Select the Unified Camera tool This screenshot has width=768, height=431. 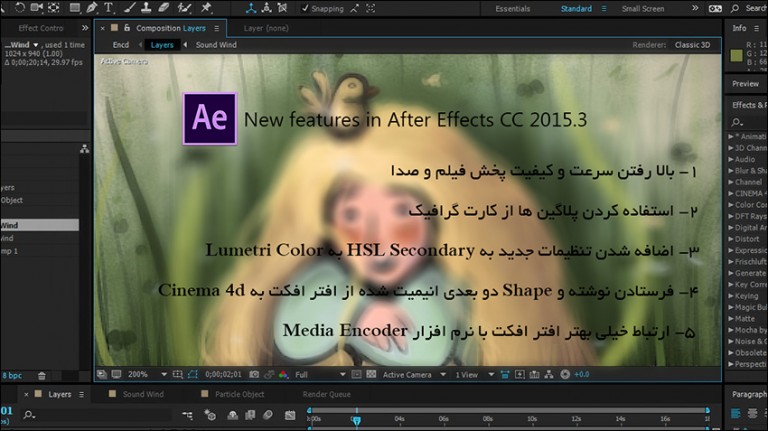pos(37,8)
